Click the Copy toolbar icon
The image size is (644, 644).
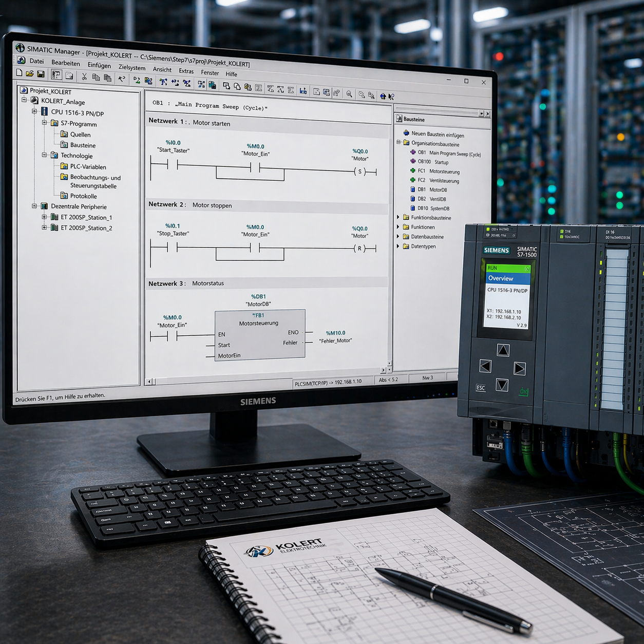pyautogui.click(x=96, y=78)
